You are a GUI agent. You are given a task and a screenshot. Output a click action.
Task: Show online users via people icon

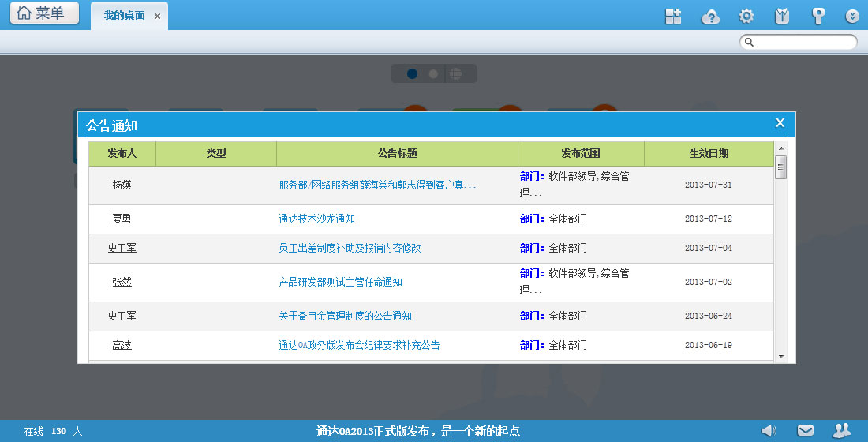pyautogui.click(x=841, y=430)
